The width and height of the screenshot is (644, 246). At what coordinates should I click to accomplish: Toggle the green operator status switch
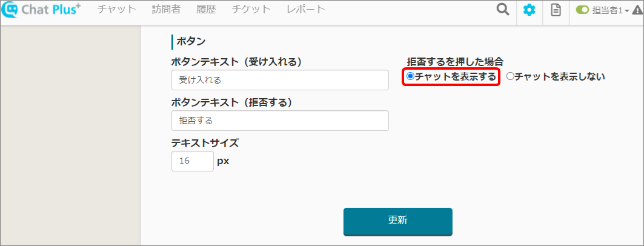582,10
